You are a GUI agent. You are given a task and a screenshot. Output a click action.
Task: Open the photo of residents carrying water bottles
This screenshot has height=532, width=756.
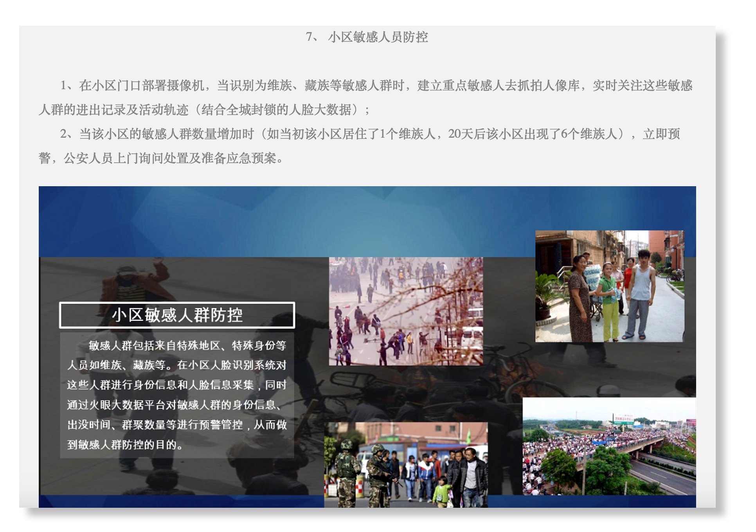tap(610, 286)
